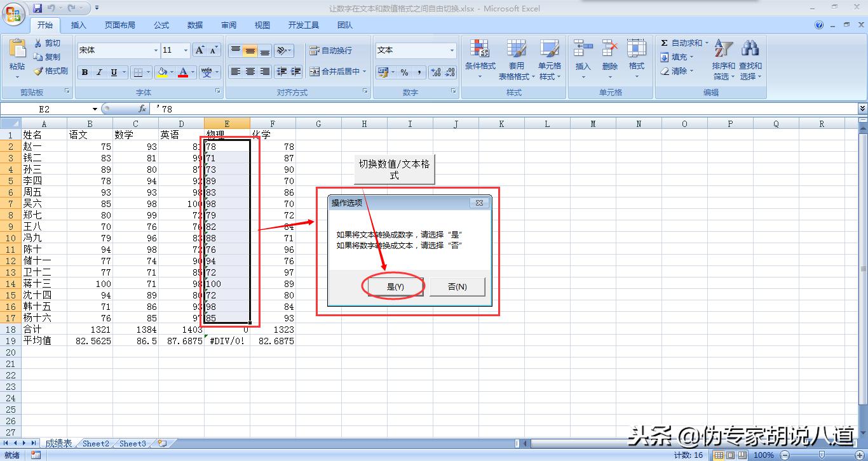Decrease decimal places

450,72
